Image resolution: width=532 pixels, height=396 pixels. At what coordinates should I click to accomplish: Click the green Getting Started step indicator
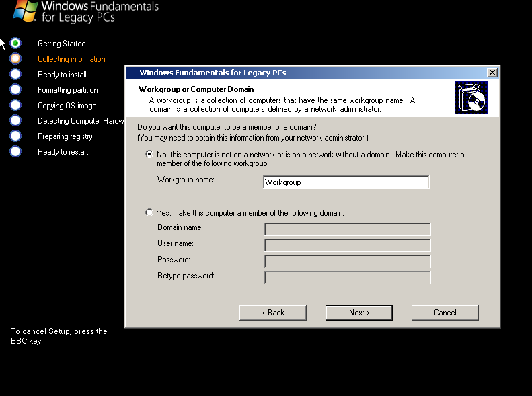15,43
